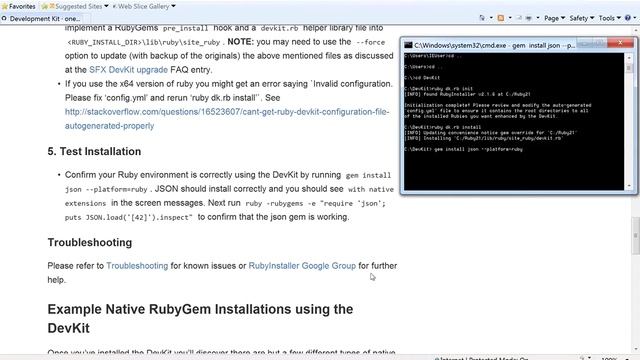Click the browser page vertical scrollbar thumb

pos(636,236)
